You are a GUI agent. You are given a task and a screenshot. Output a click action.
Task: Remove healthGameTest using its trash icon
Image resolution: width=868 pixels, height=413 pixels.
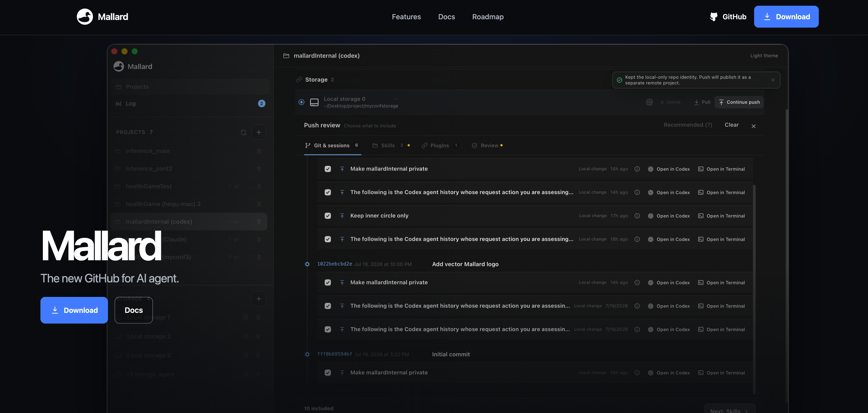[x=259, y=187]
